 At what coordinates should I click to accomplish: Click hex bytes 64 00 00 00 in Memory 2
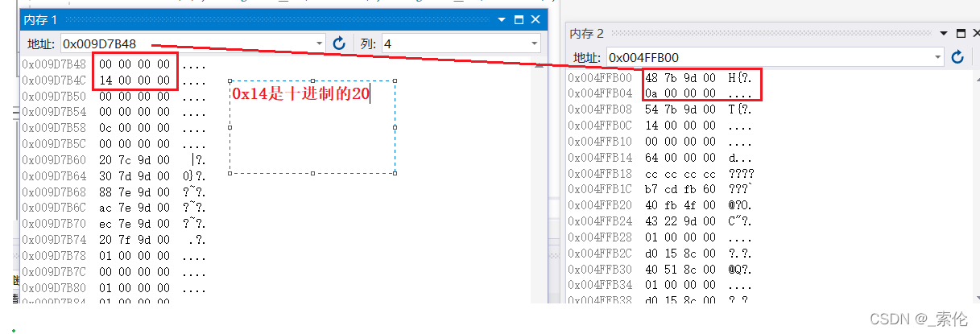[x=680, y=158]
